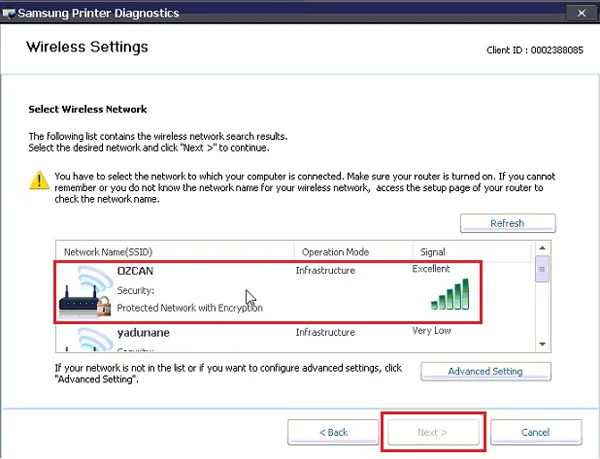The height and width of the screenshot is (459, 600).
Task: Click the yellow warning triangle icon
Action: click(39, 180)
